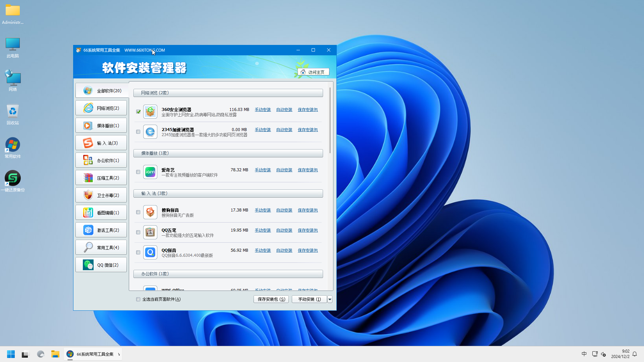Click the app logo in title bar
644x362 pixels.
[x=78, y=50]
